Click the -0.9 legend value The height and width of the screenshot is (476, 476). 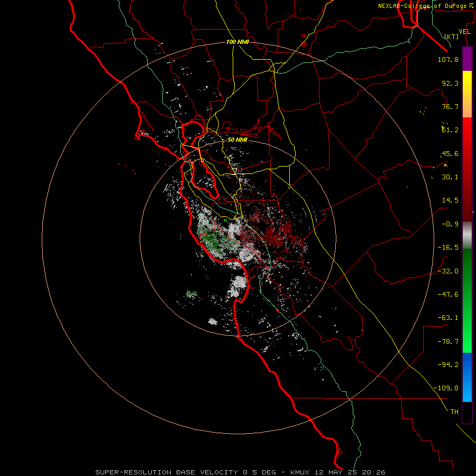(x=450, y=224)
